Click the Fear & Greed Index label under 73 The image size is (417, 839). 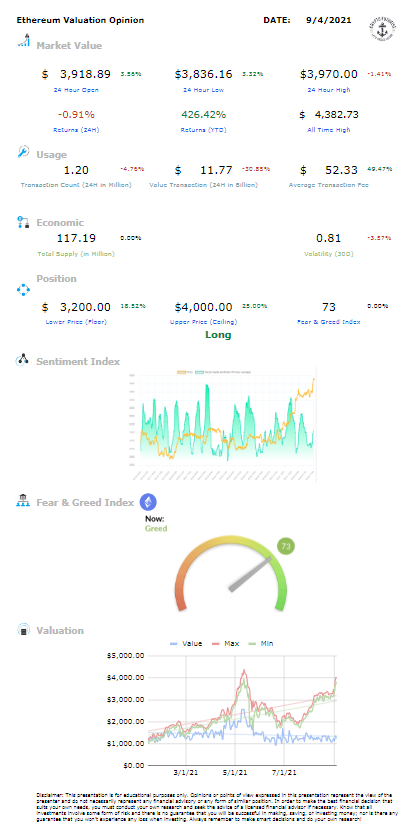(x=329, y=322)
